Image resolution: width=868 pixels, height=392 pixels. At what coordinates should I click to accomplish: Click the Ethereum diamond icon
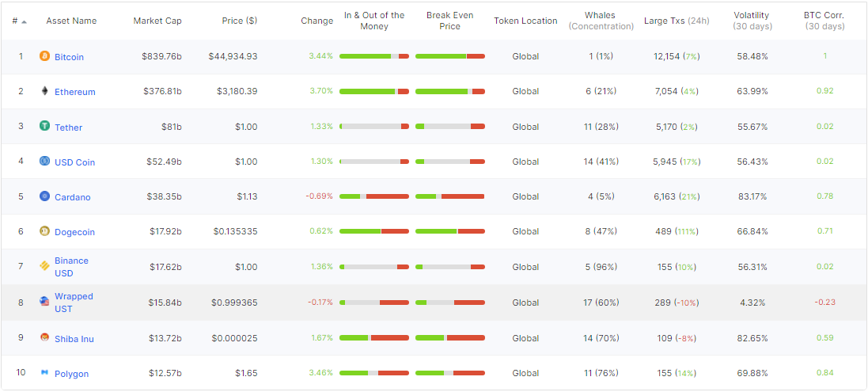point(45,91)
